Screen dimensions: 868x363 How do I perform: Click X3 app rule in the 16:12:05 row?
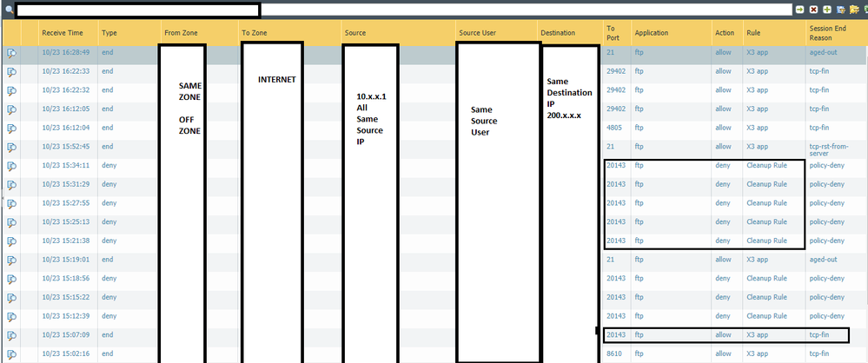tap(758, 109)
